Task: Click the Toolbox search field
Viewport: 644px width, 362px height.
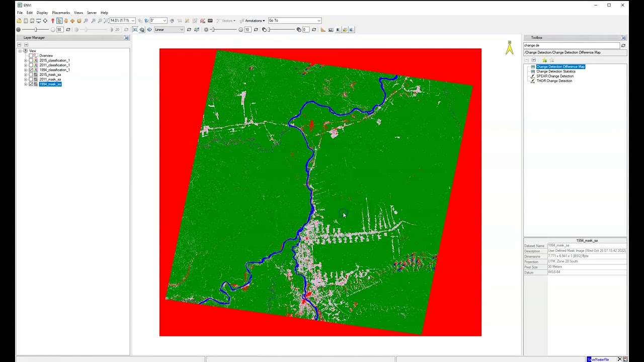Action: [x=572, y=46]
